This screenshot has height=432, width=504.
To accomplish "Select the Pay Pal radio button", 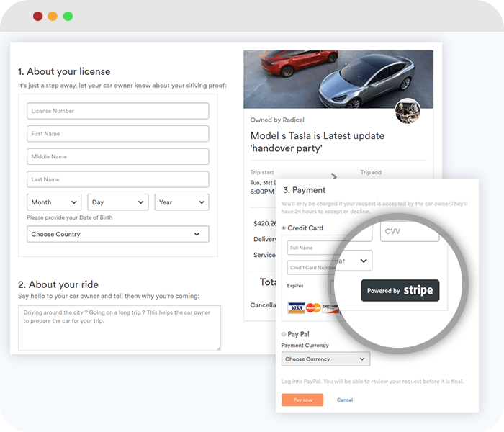I will [284, 334].
